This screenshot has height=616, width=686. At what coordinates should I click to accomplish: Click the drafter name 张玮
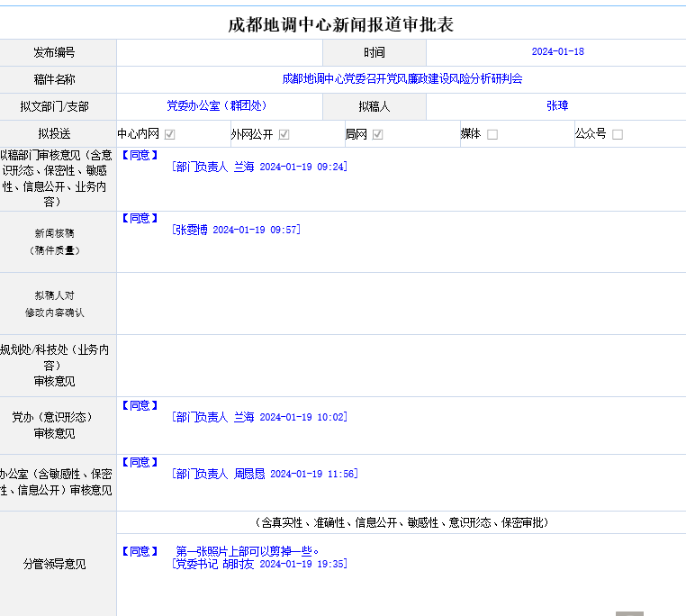(x=557, y=106)
